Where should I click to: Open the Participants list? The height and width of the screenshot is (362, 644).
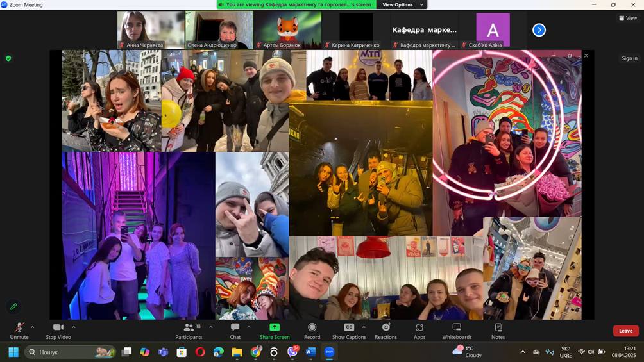(x=189, y=331)
